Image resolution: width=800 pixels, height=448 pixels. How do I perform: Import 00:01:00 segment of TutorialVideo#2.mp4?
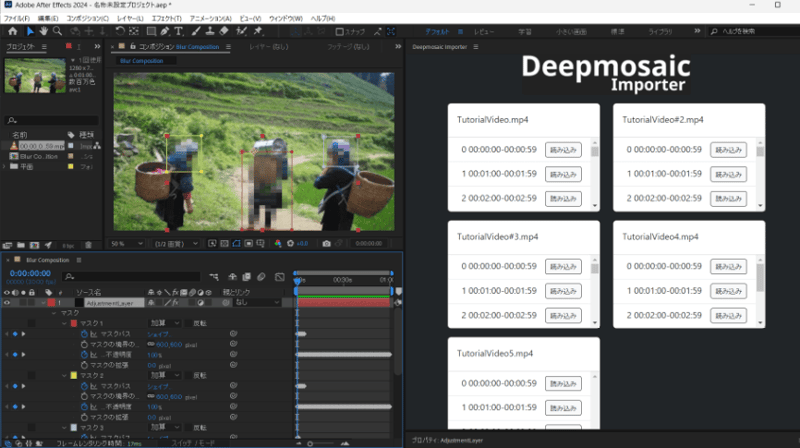pos(729,175)
